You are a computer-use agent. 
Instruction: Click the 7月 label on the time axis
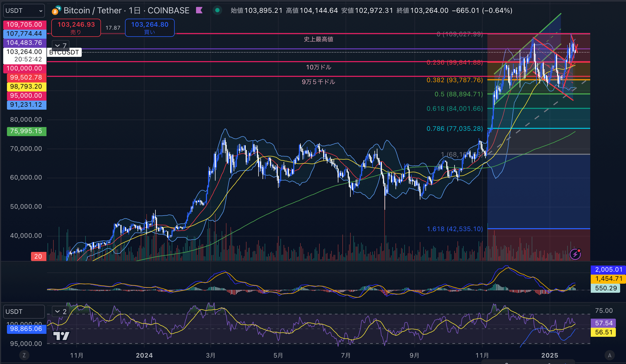[x=346, y=355]
